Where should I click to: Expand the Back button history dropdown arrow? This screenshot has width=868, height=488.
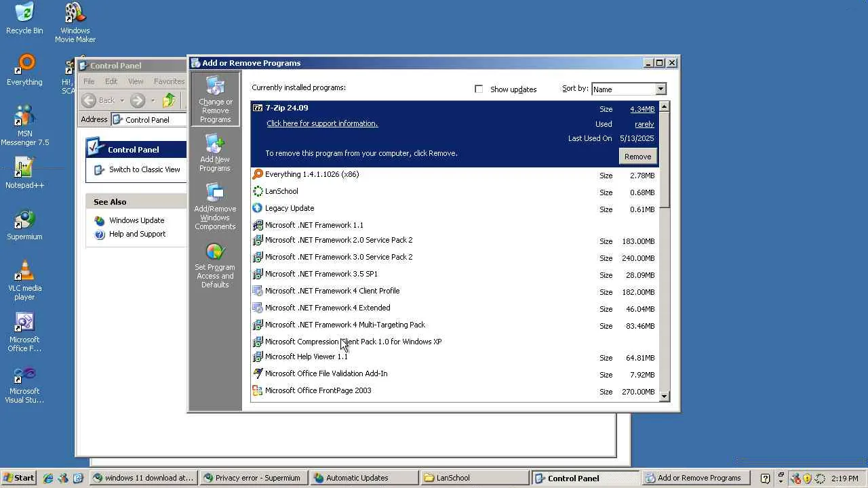[122, 100]
